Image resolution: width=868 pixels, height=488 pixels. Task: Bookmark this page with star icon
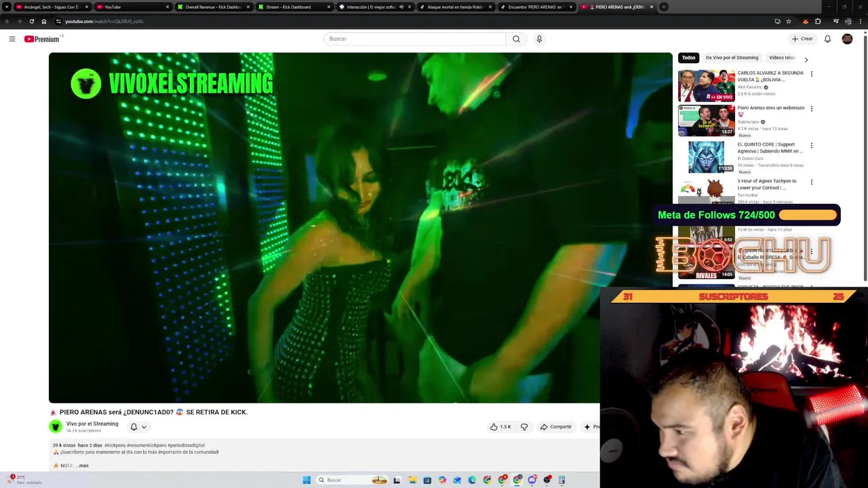(789, 21)
